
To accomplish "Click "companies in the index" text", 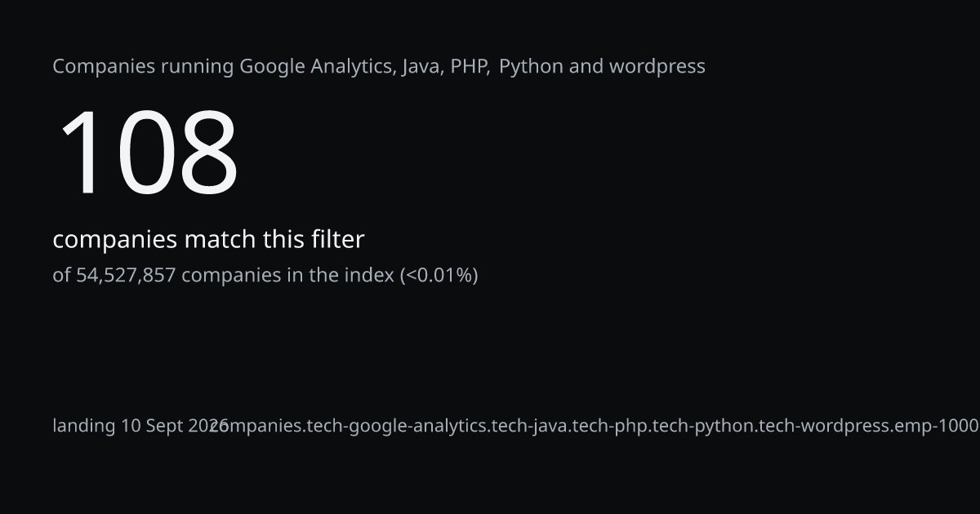I will [287, 276].
